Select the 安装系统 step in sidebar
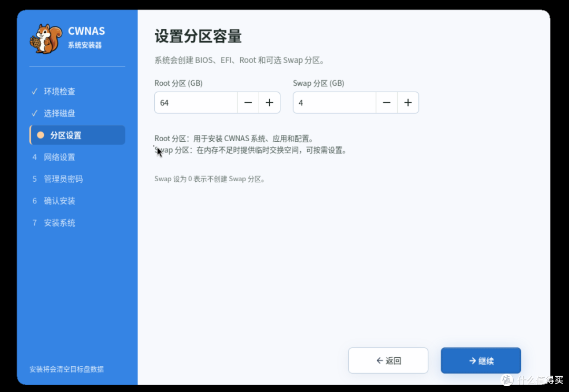Viewport: 569px width, 392px height. [x=77, y=223]
